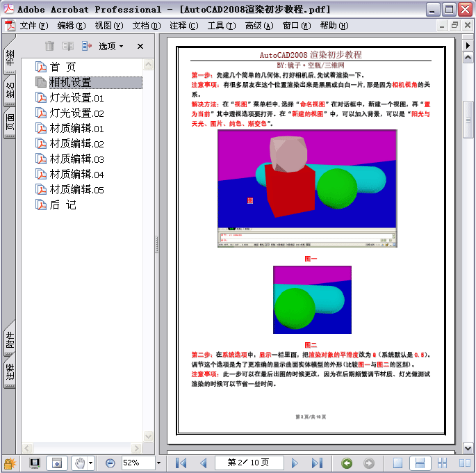Open the 选项 options dropdown
Screen dimensions: 476x473
(111, 46)
